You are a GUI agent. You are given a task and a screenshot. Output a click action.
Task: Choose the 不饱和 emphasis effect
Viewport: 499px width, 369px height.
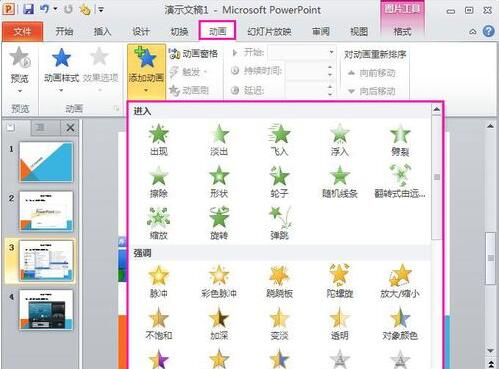(159, 323)
